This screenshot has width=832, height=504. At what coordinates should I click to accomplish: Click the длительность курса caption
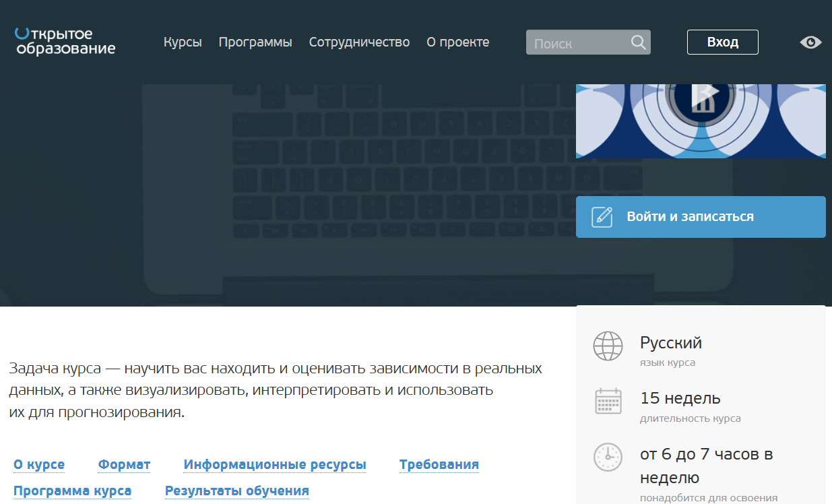(691, 418)
